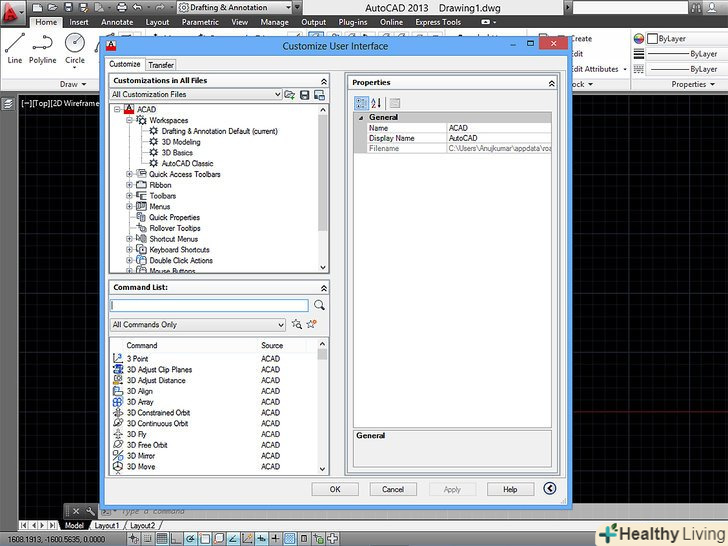
Task: Select the Alphabetical sort icon in Properties
Action: (377, 103)
